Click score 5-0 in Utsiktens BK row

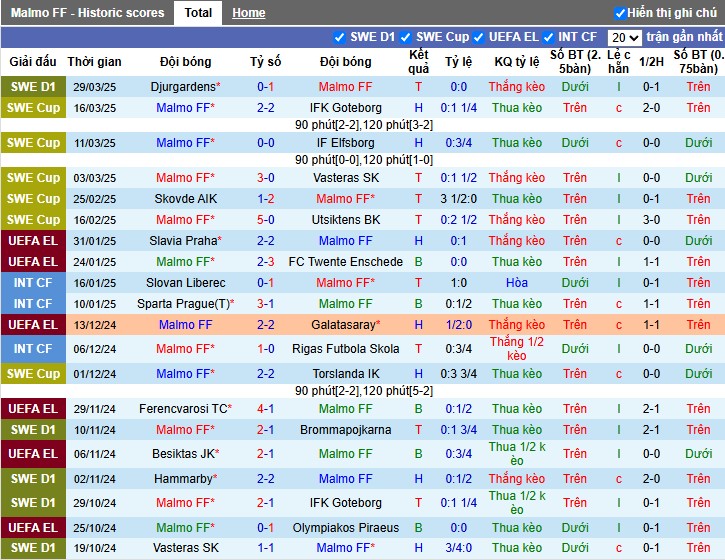(x=266, y=220)
